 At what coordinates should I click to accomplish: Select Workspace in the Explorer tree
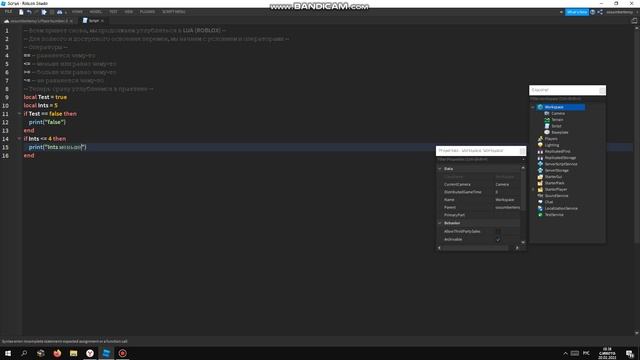pos(560,107)
